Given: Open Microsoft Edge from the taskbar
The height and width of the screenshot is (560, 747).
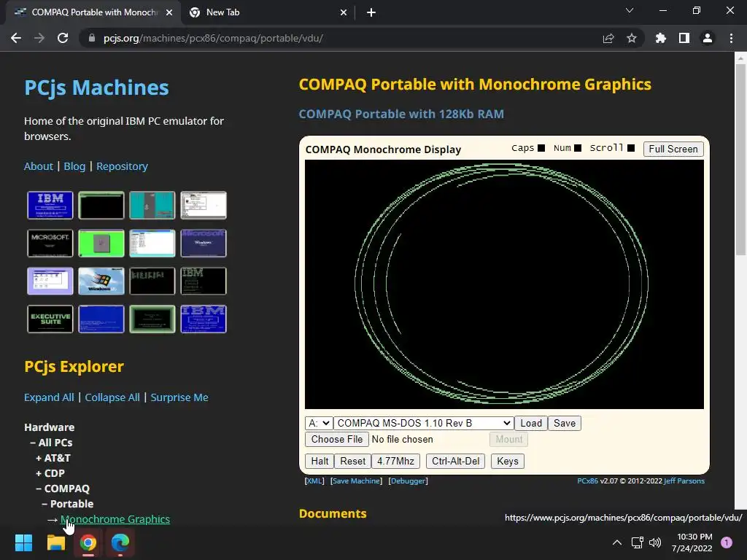Looking at the screenshot, I should click(120, 542).
